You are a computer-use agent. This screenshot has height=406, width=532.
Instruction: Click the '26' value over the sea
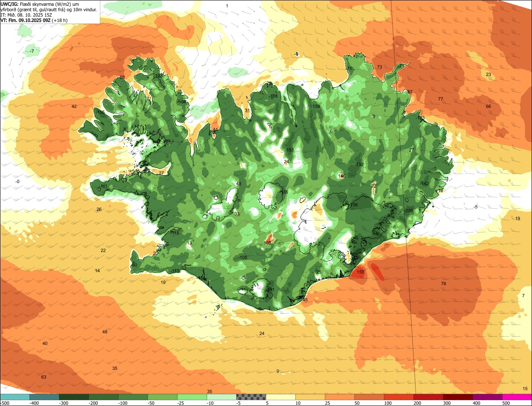pyautogui.click(x=99, y=209)
